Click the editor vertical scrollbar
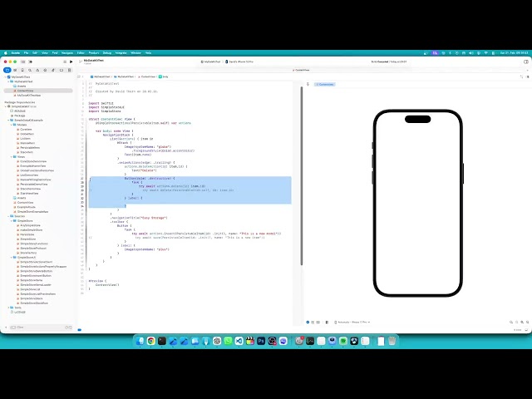 [x=301, y=175]
